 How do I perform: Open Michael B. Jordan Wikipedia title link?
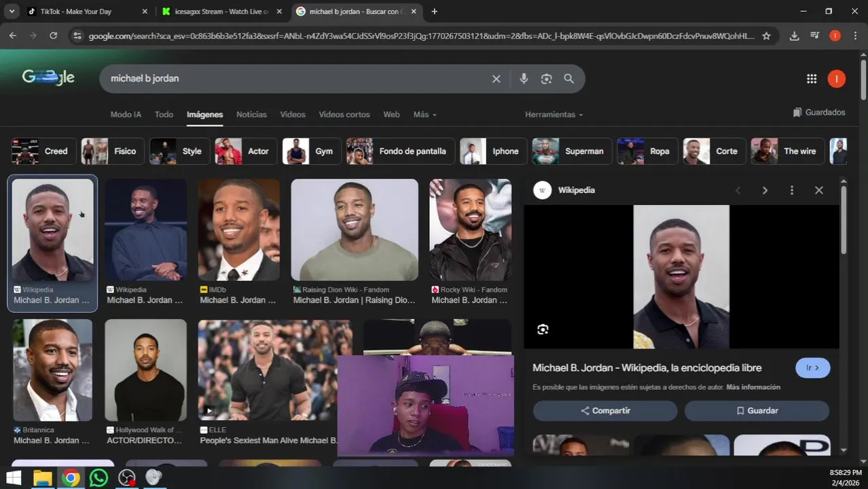pos(647,368)
